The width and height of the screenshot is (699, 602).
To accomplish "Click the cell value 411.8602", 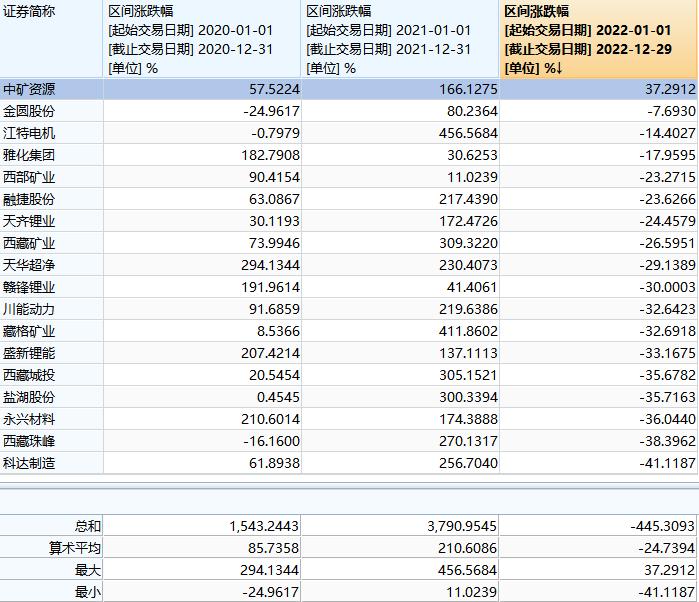I will click(468, 331).
